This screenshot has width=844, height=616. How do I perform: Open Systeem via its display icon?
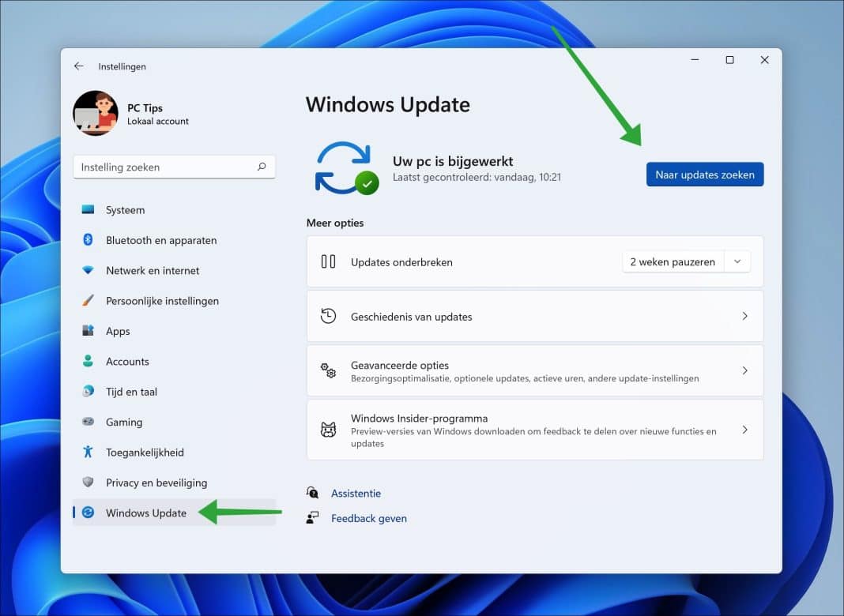(89, 210)
